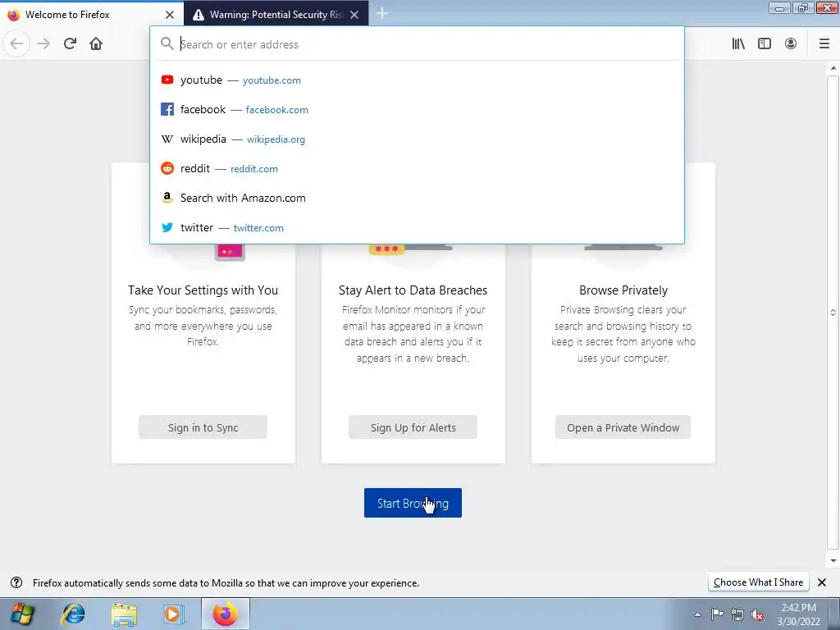This screenshot has width=840, height=630.
Task: Click Choose What I Share button
Action: pyautogui.click(x=758, y=582)
